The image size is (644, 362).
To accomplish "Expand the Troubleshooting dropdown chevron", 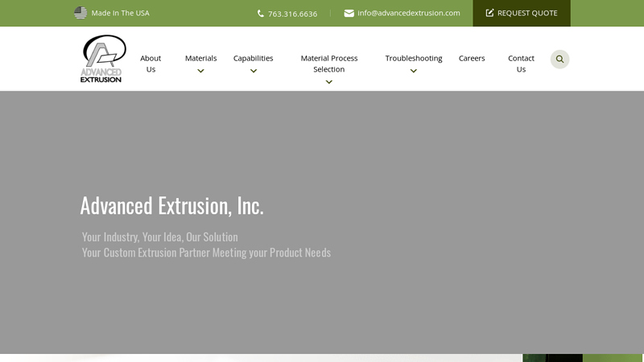I will pos(414,71).
